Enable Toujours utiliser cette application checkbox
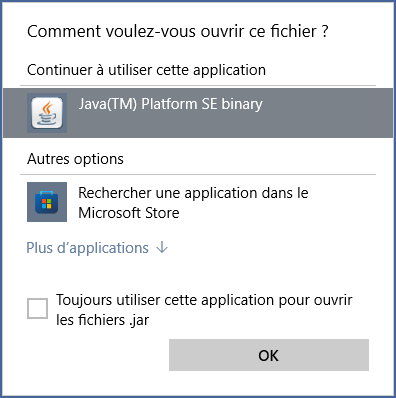Image resolution: width=396 pixels, height=398 pixels. [x=37, y=309]
